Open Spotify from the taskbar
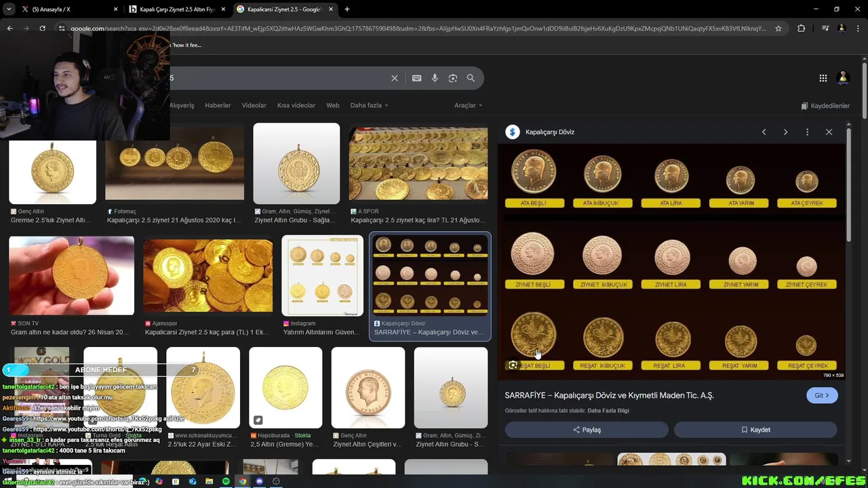This screenshot has height=488, width=868. pos(226,481)
